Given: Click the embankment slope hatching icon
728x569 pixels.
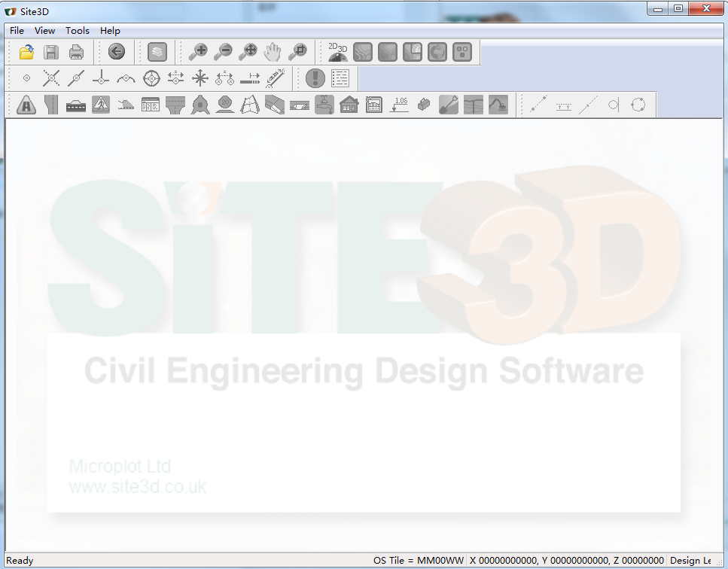Looking at the screenshot, I should click(x=126, y=105).
